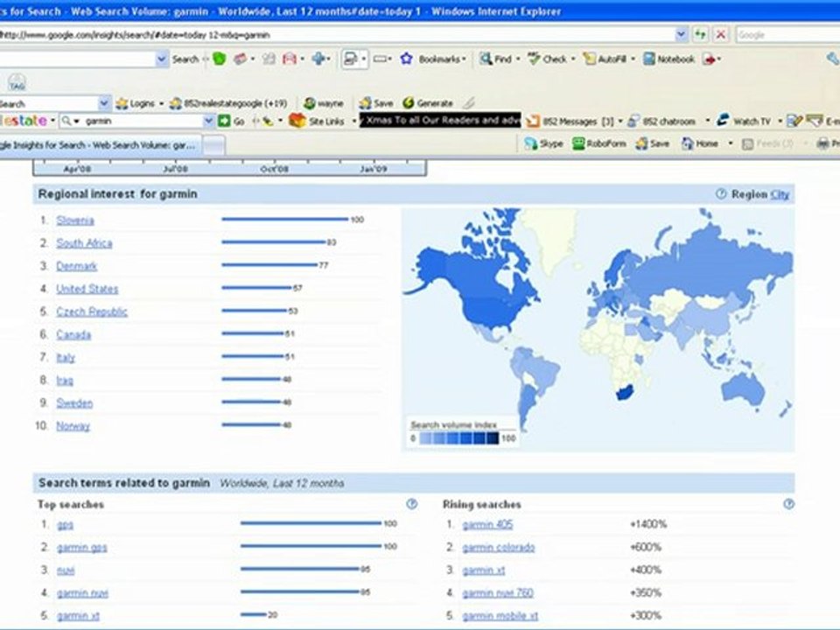This screenshot has height=630, width=840.
Task: Click the Skype command bar button
Action: coord(543,143)
